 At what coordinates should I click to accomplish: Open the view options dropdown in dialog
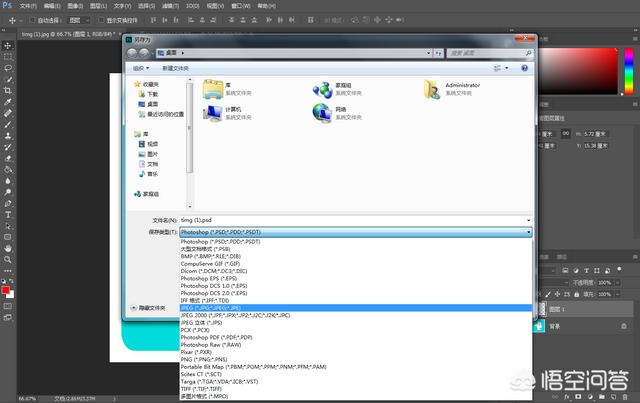click(x=507, y=68)
